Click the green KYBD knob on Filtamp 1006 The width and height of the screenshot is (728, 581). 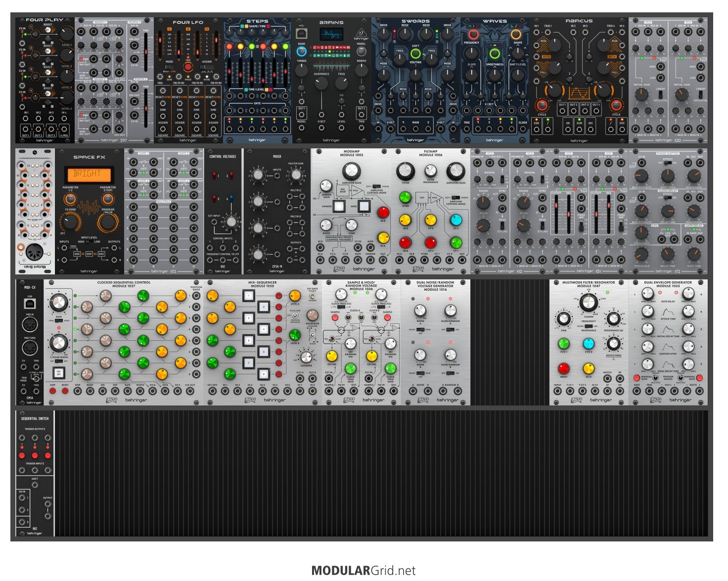[x=405, y=197]
